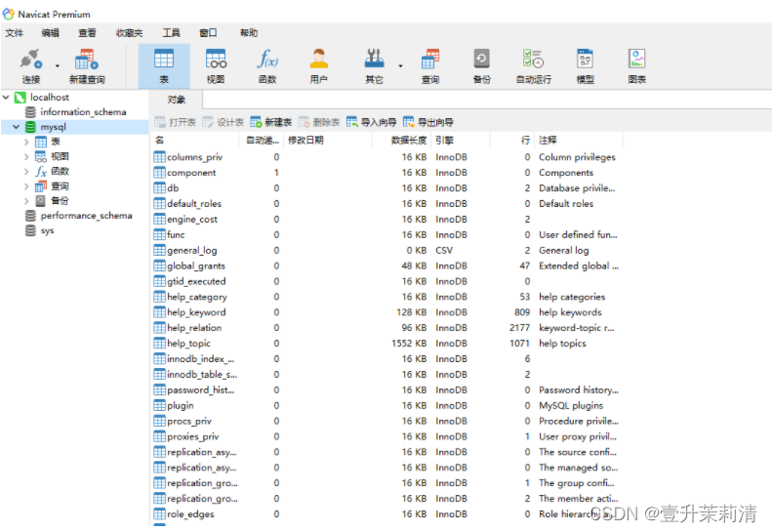
Task: Sort by the 数据长度 column header
Action: (x=402, y=140)
